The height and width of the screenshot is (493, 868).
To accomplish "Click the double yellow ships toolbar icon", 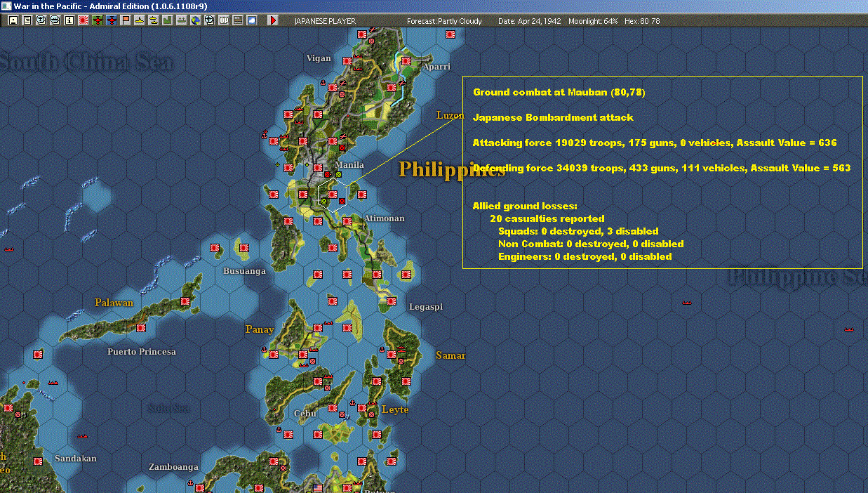I will coord(153,20).
